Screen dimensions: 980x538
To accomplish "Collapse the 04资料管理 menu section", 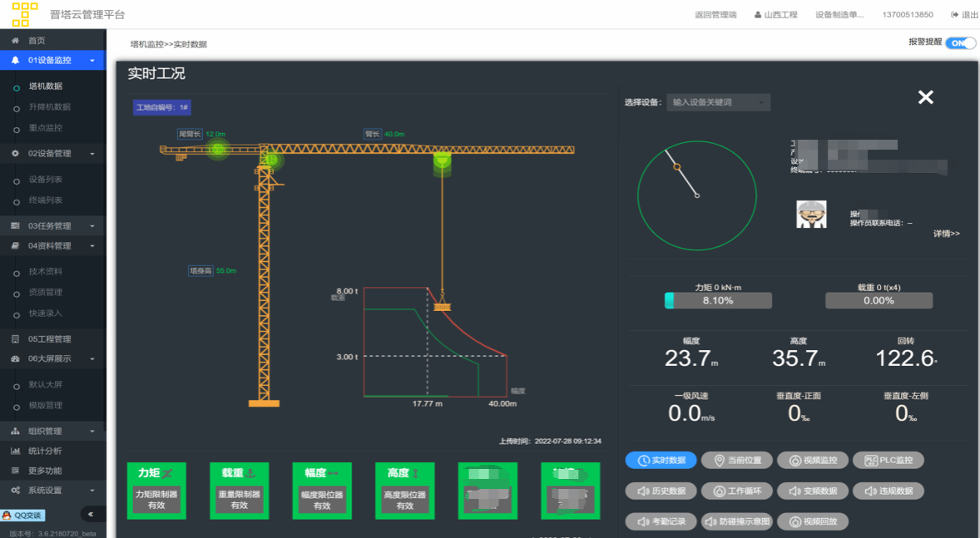I will (x=52, y=246).
